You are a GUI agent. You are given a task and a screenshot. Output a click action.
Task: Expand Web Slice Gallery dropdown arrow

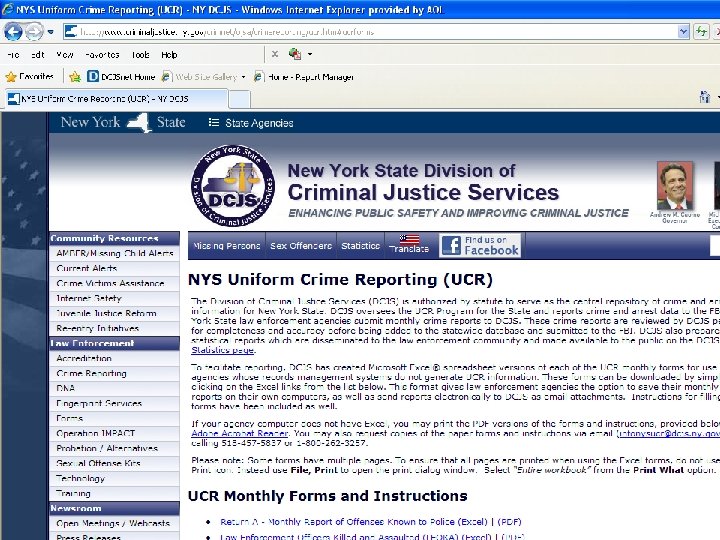(243, 77)
